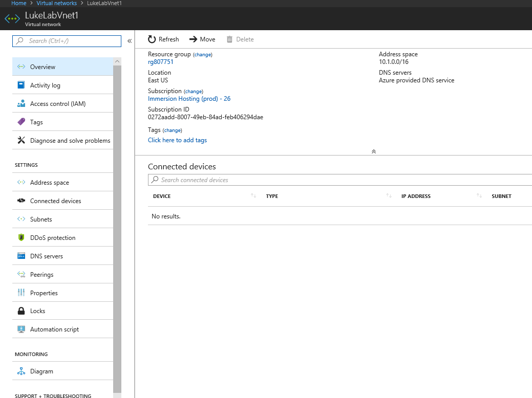Image resolution: width=532 pixels, height=398 pixels.
Task: Click the Activity log book icon
Action: (x=21, y=85)
